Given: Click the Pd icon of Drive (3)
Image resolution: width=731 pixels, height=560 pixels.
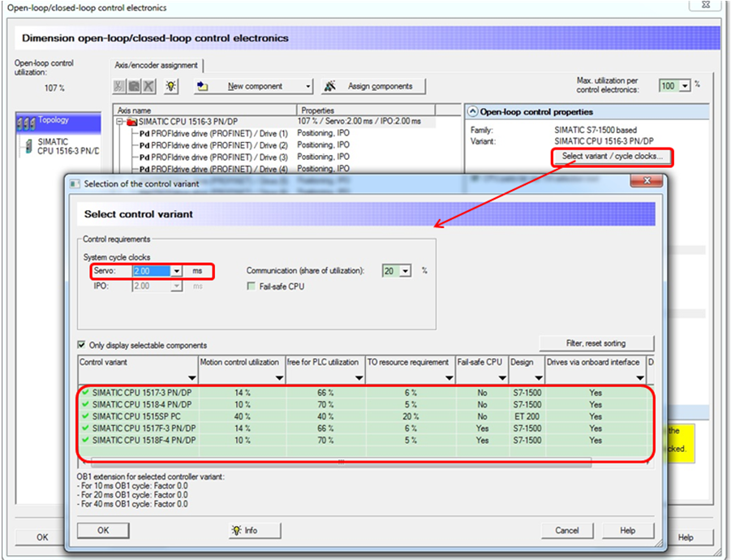Looking at the screenshot, I should (144, 157).
